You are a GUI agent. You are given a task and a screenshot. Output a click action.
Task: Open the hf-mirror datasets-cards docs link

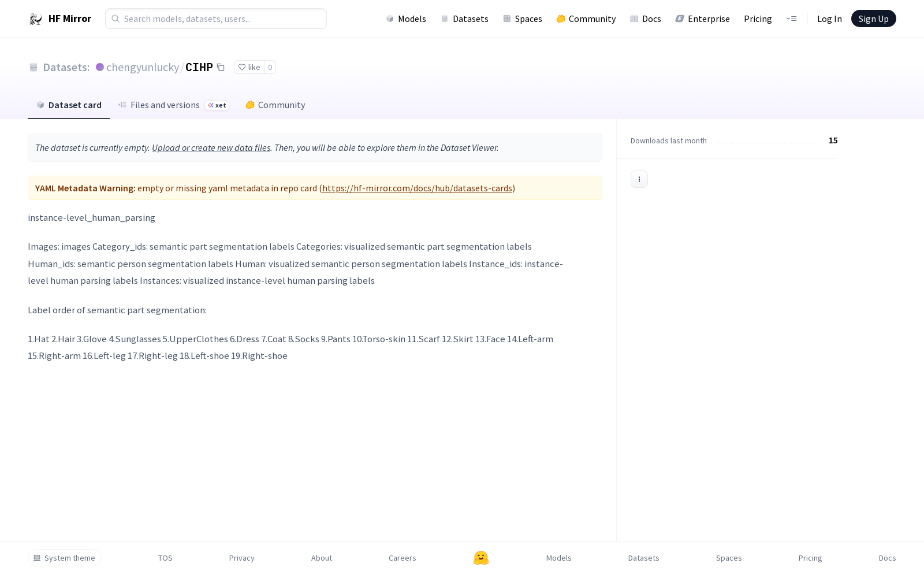(x=417, y=188)
